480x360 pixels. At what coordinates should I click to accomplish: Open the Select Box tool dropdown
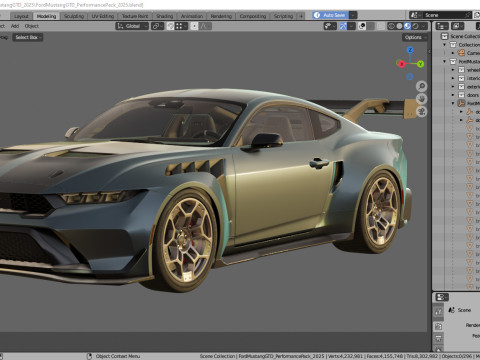tap(28, 37)
